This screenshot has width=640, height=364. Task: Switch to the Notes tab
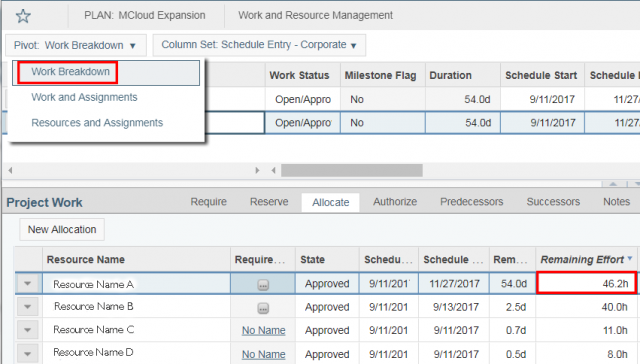[617, 202]
